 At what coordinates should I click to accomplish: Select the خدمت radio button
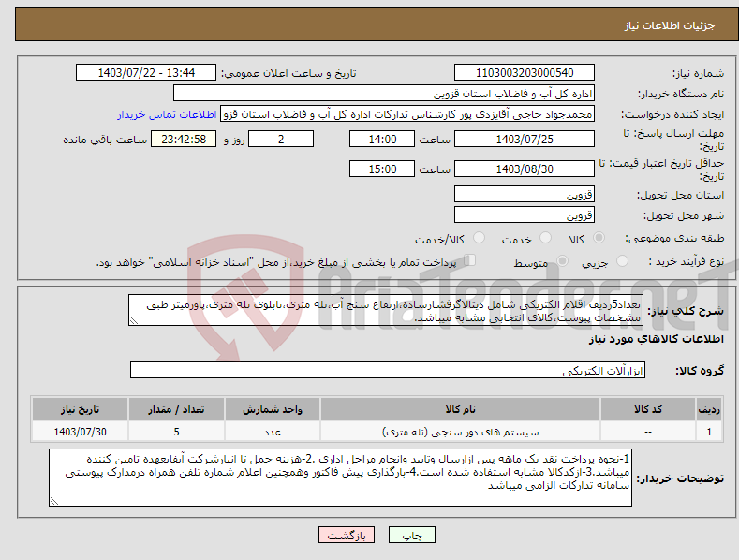point(545,238)
